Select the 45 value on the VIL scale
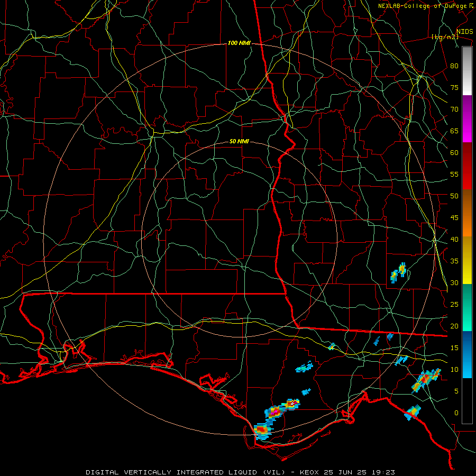Viewport: 476px width, 476px height. click(454, 218)
